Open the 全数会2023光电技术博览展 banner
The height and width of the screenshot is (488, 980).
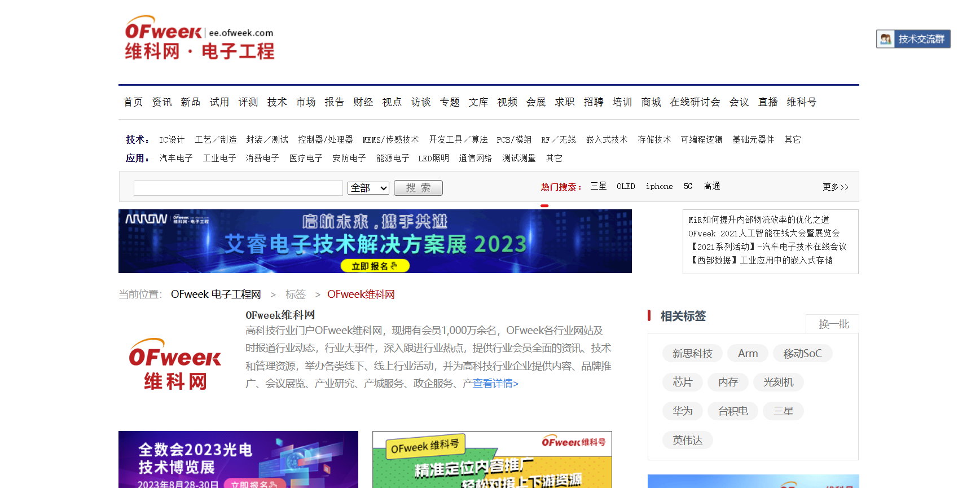tap(238, 459)
